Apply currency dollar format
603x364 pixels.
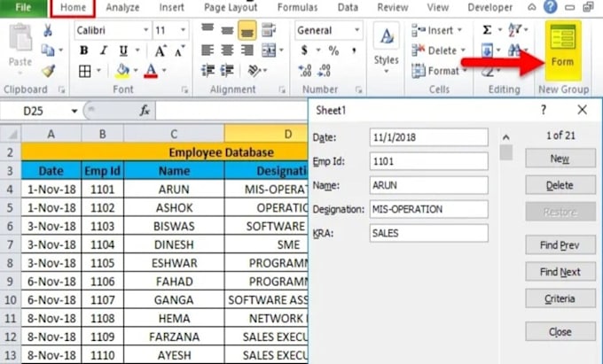point(304,50)
